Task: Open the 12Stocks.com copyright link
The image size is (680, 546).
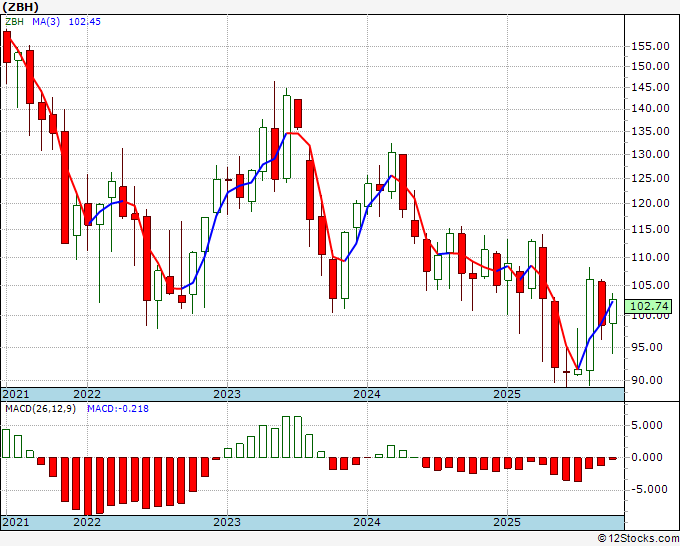Action: pos(638,539)
